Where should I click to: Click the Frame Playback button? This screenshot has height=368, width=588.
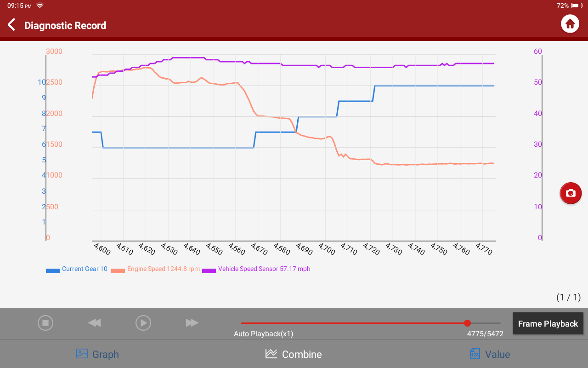pos(548,324)
